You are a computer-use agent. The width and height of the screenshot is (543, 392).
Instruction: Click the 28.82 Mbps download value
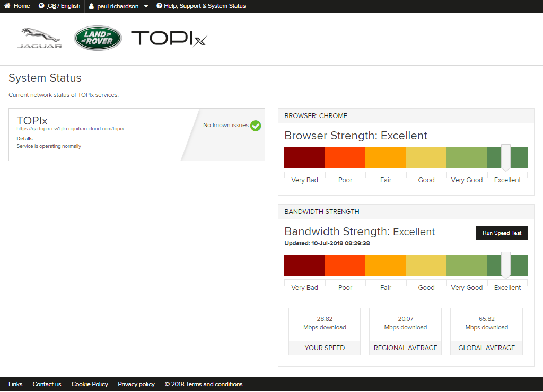325,323
